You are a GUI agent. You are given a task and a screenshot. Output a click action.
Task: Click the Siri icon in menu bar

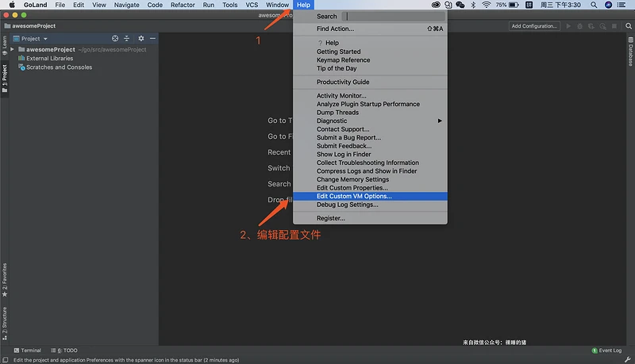click(608, 5)
